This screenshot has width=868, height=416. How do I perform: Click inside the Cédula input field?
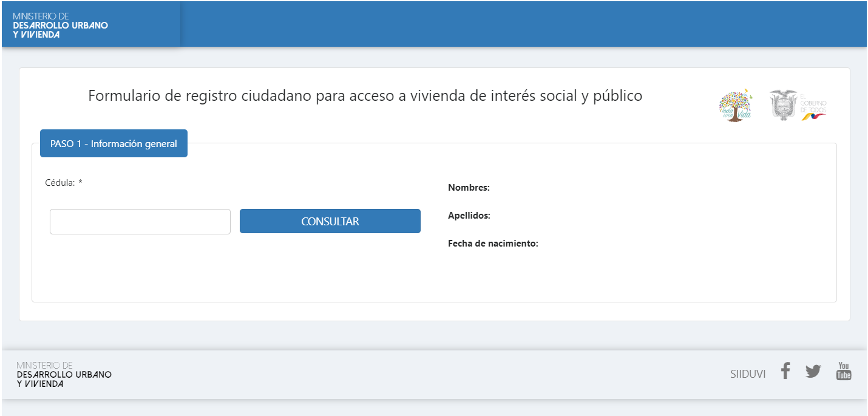tap(140, 221)
